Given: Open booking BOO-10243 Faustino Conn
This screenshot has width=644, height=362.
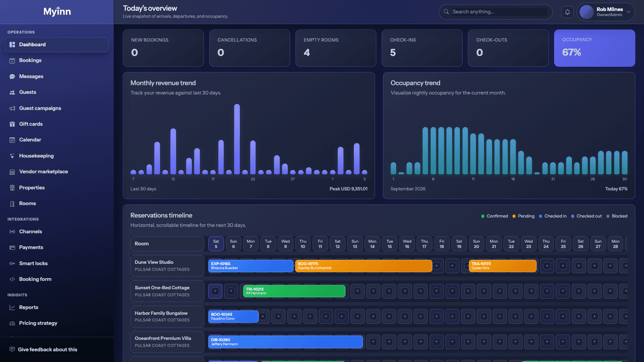Looking at the screenshot, I should (x=233, y=317).
